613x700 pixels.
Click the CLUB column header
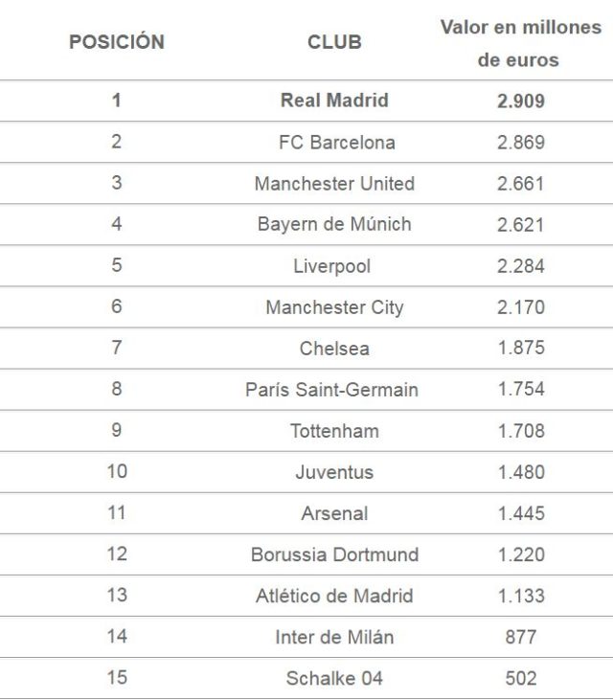(334, 42)
